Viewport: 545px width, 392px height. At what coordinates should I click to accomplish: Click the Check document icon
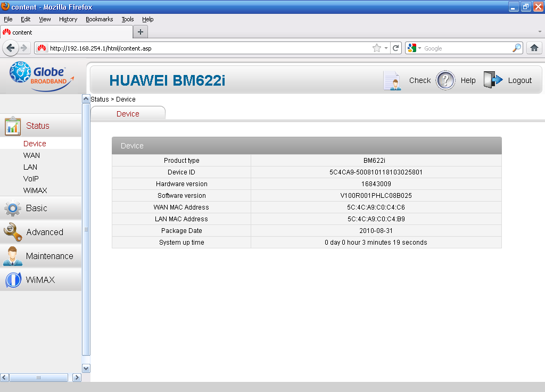(x=392, y=80)
